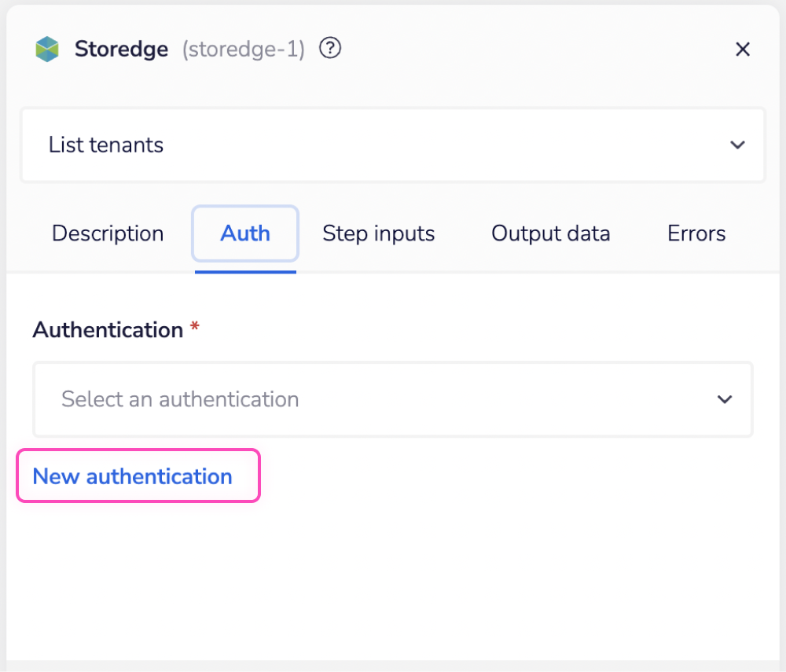Click the red asterisk next to Authentication
Image resolution: width=786 pixels, height=672 pixels.
pyautogui.click(x=196, y=326)
